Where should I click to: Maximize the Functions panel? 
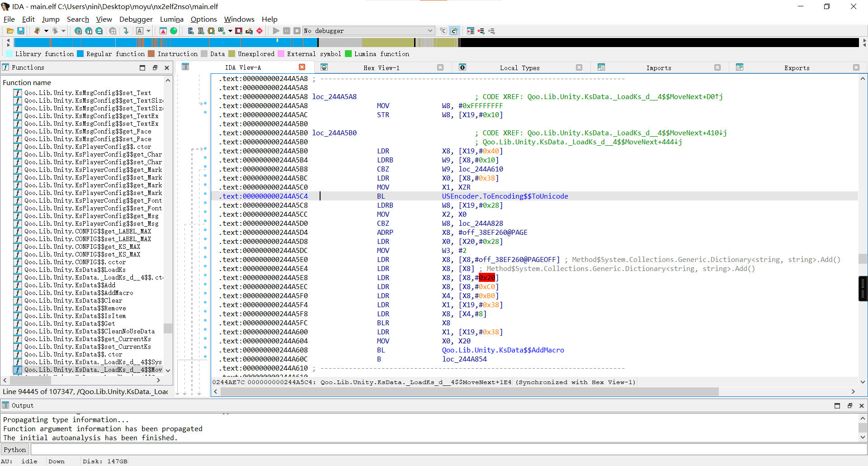(x=142, y=68)
